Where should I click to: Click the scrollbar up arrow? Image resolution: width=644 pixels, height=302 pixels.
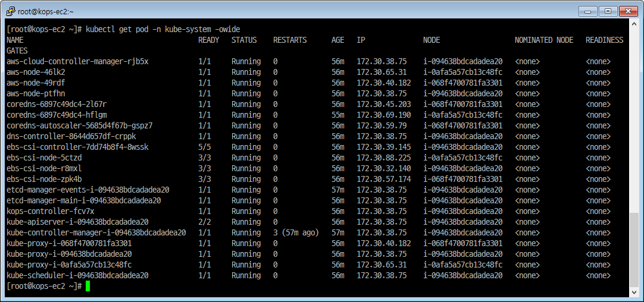[634, 24]
